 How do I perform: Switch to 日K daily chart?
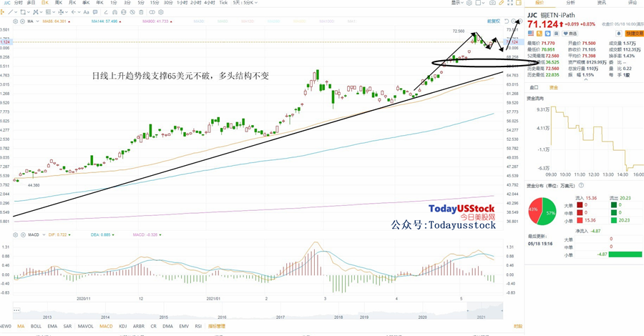(x=45, y=3)
